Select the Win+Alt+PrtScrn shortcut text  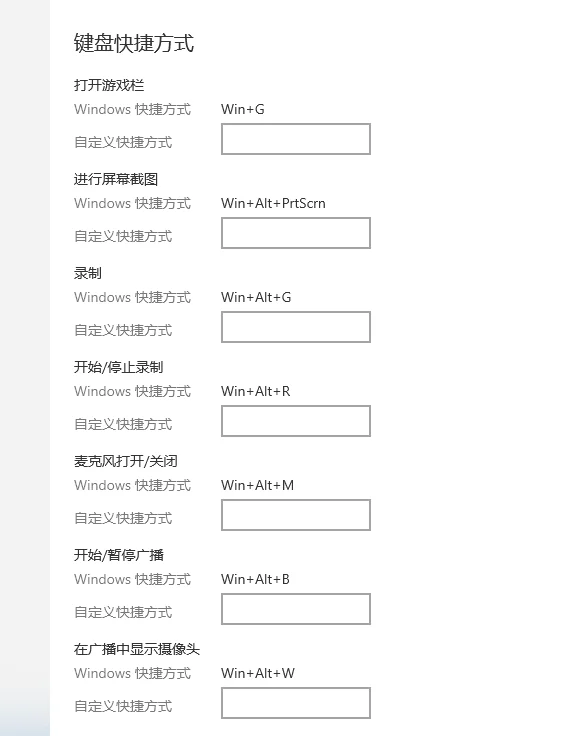[x=273, y=203]
